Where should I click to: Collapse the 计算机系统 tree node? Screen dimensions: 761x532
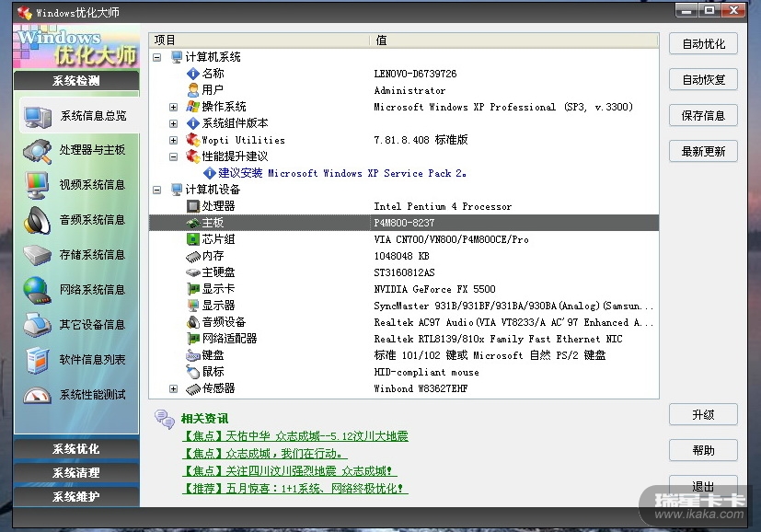click(x=156, y=57)
